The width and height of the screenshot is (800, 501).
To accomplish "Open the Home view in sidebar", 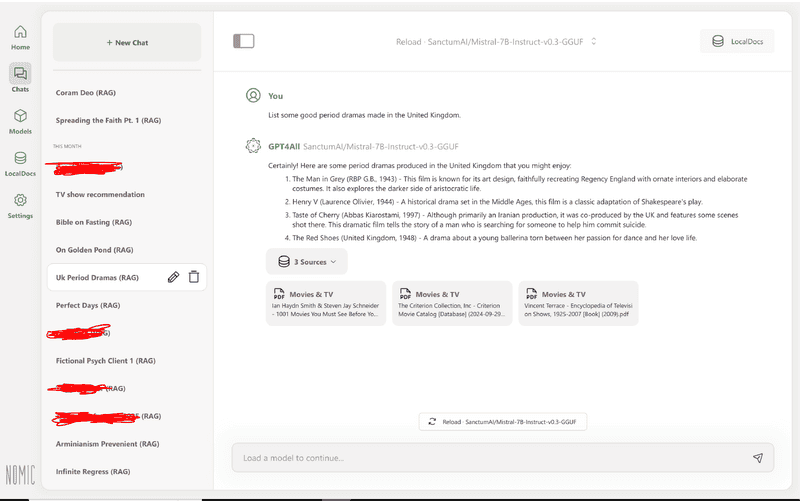I will (x=20, y=38).
